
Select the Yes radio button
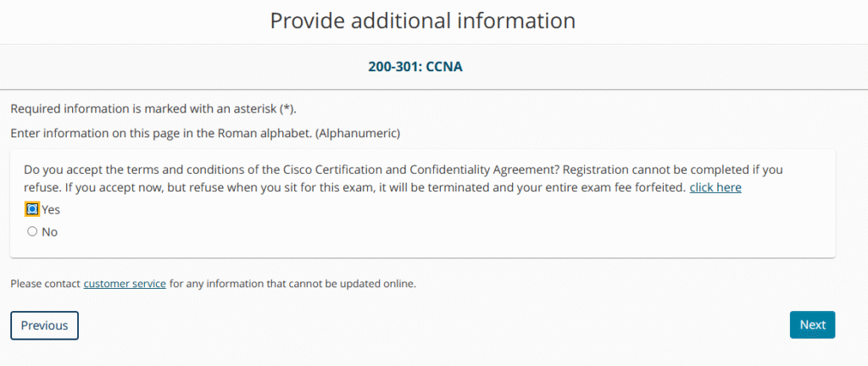click(x=32, y=209)
